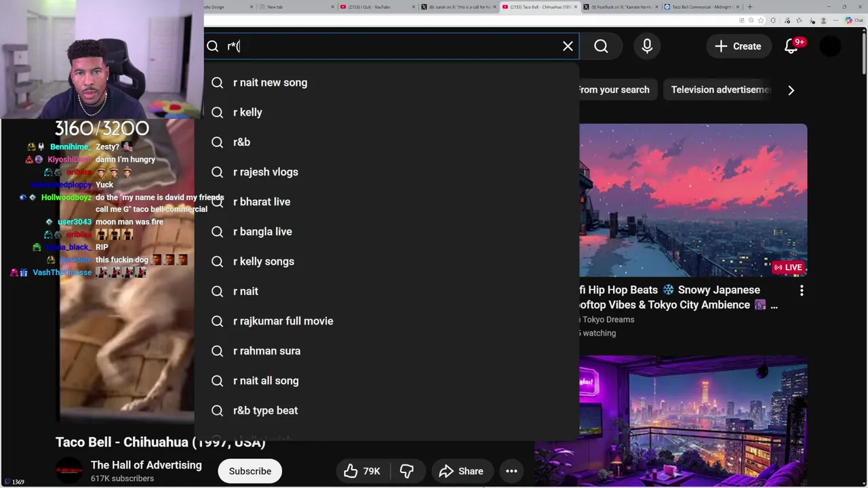The image size is (868, 488).
Task: Click the browser downloads icon
Action: point(812,20)
